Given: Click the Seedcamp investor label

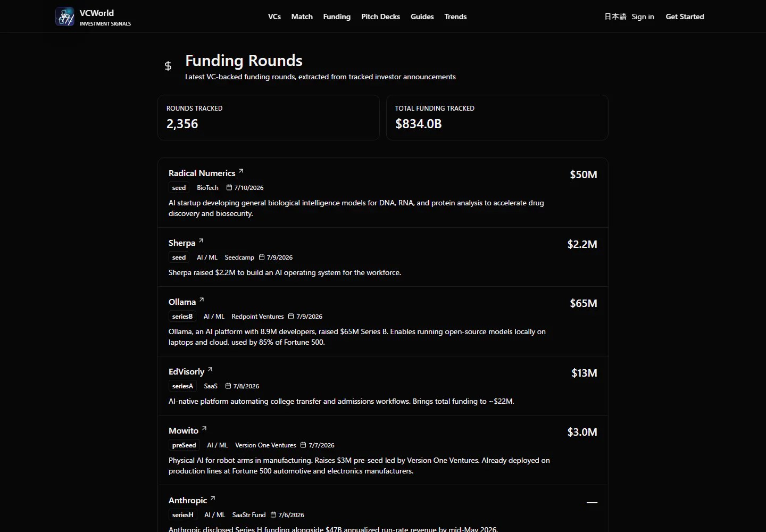Looking at the screenshot, I should tap(239, 257).
